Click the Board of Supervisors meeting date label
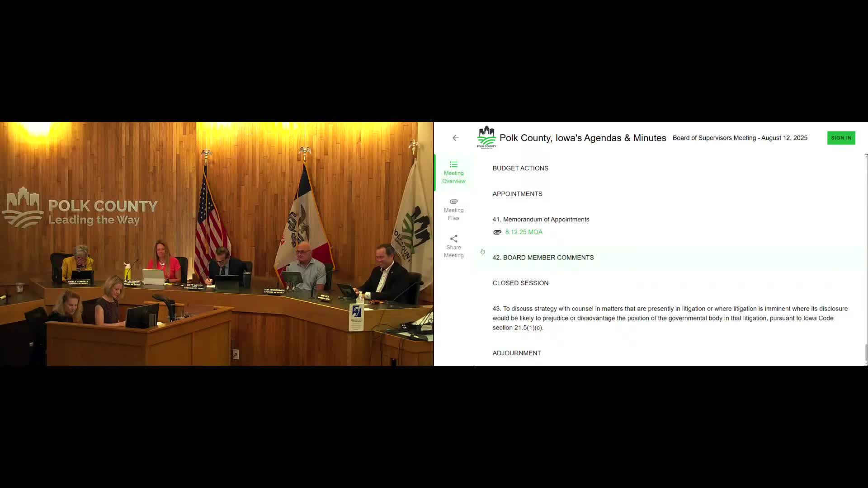Image resolution: width=868 pixels, height=488 pixels. point(740,138)
